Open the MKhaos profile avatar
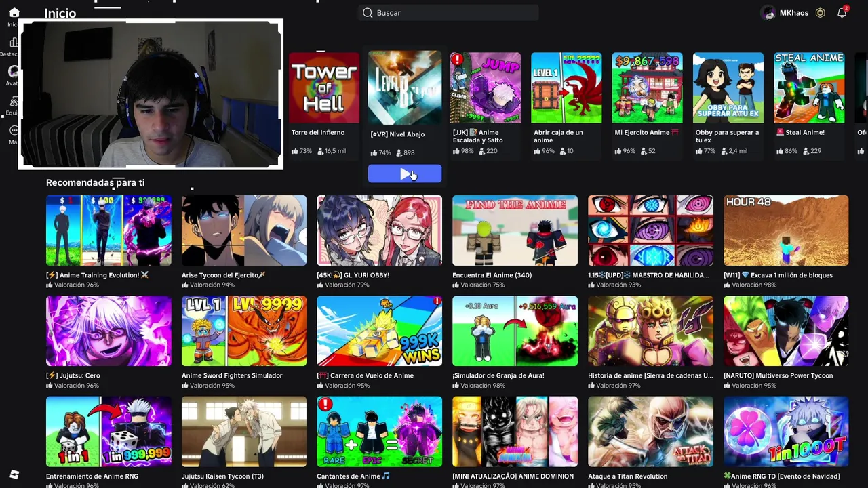Image resolution: width=868 pixels, height=488 pixels. 768,13
